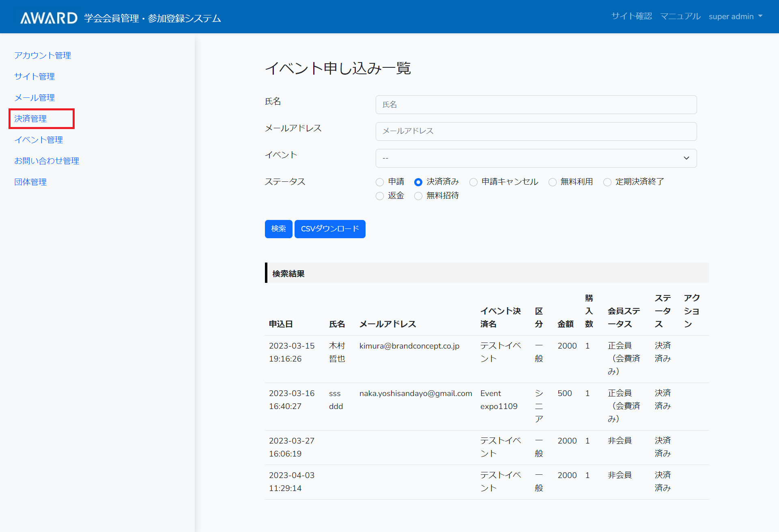This screenshot has width=779, height=532.
Task: Click 会員ステータス column header
Action: (624, 317)
